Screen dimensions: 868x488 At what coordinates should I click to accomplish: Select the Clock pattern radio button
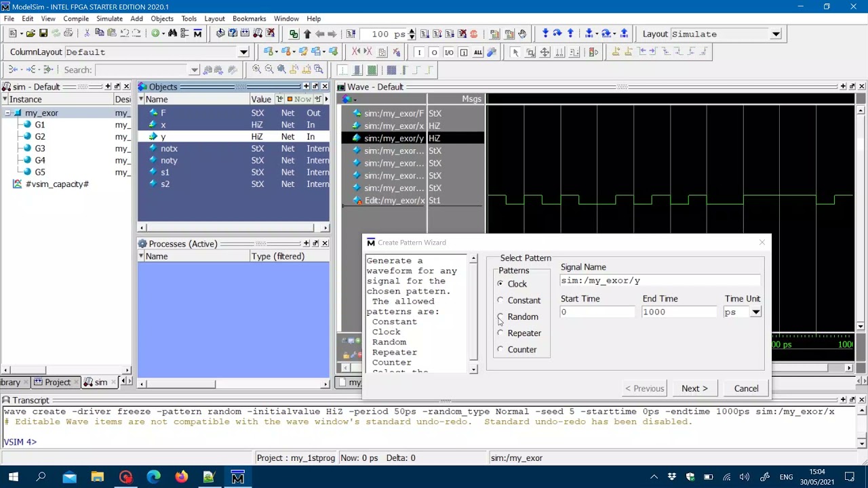pyautogui.click(x=500, y=284)
